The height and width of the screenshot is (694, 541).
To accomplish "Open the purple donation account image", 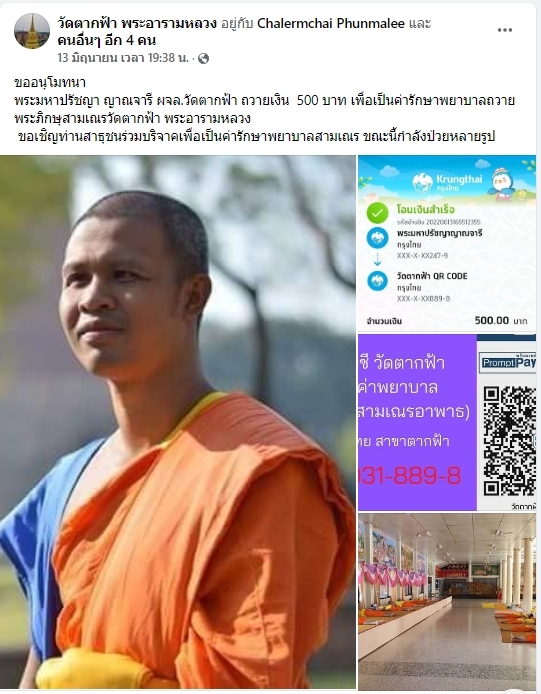I will click(447, 422).
